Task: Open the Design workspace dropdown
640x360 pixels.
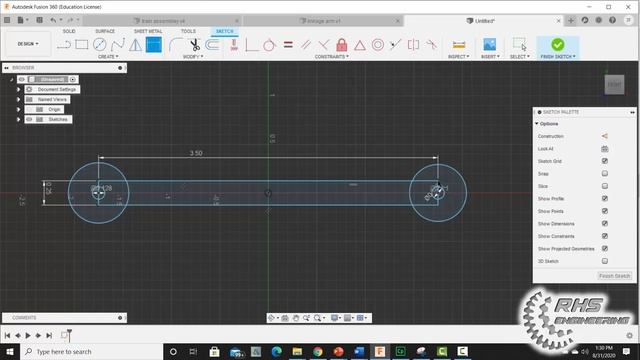Action: [28, 44]
